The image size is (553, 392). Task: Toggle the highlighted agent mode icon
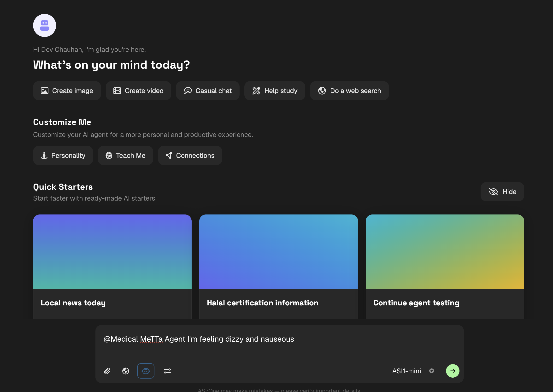146,371
